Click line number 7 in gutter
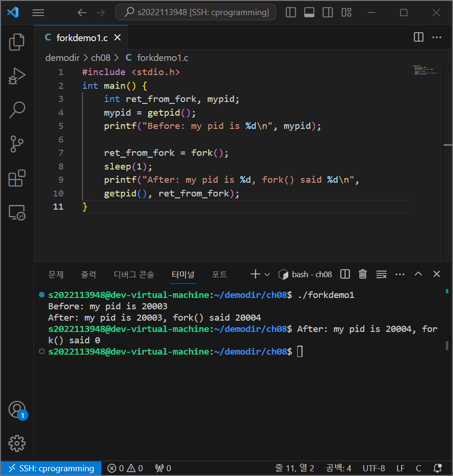 coord(61,153)
